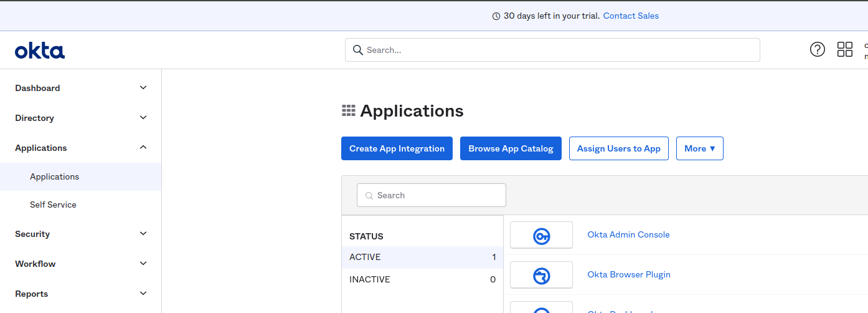This screenshot has height=313, width=868.
Task: Filter by INACTIVE status
Action: click(x=422, y=279)
